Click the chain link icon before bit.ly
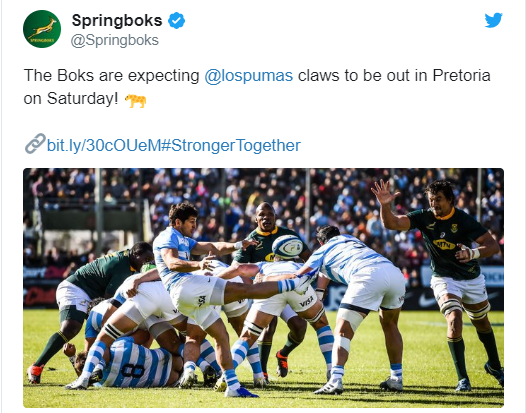The width and height of the screenshot is (526, 413). click(35, 144)
